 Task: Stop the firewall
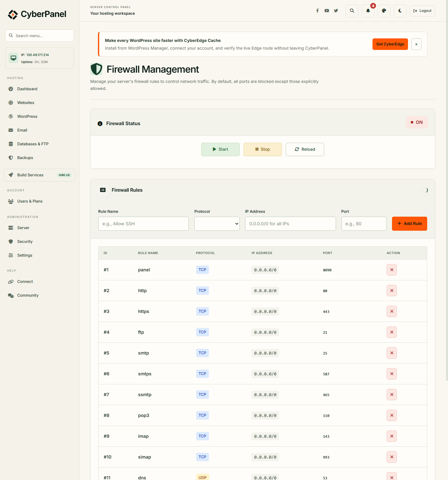tap(263, 149)
